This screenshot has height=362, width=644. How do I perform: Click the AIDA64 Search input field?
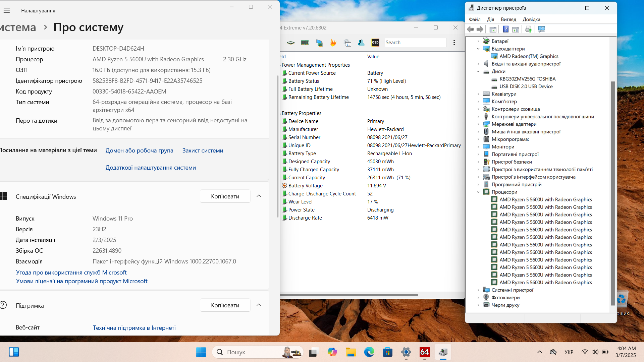pos(415,43)
